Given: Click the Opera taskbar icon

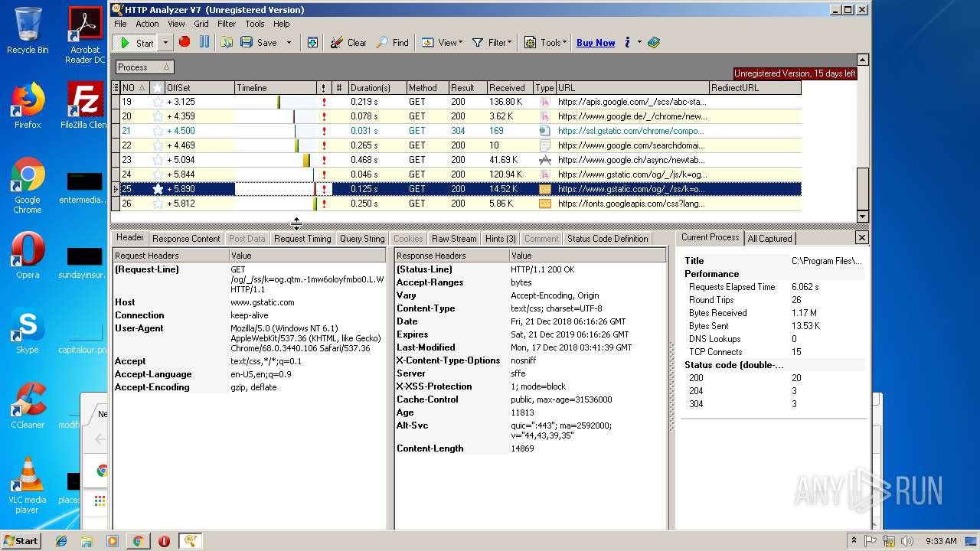Looking at the screenshot, I should [x=164, y=541].
